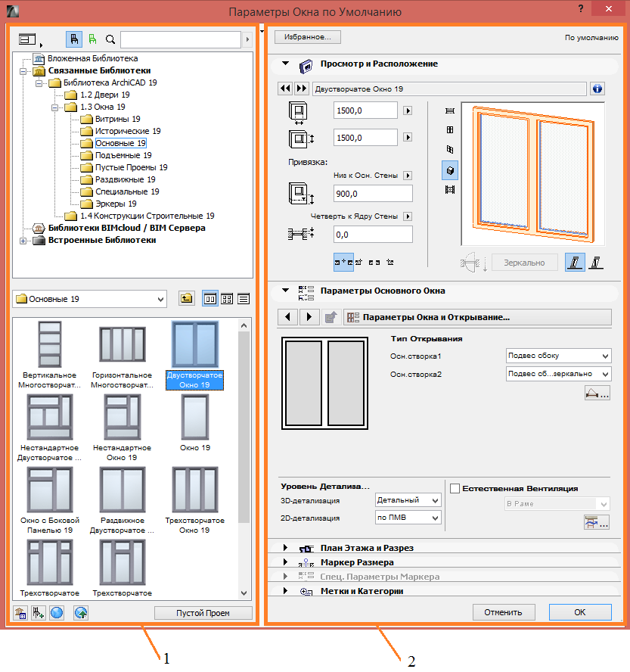Go up one folder level
630x672 pixels.
click(x=186, y=298)
